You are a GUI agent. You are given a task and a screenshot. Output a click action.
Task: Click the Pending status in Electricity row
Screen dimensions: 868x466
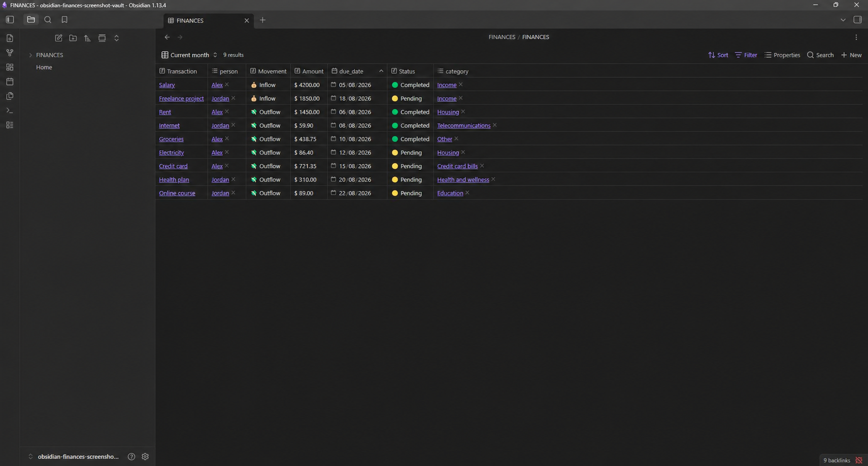click(407, 153)
